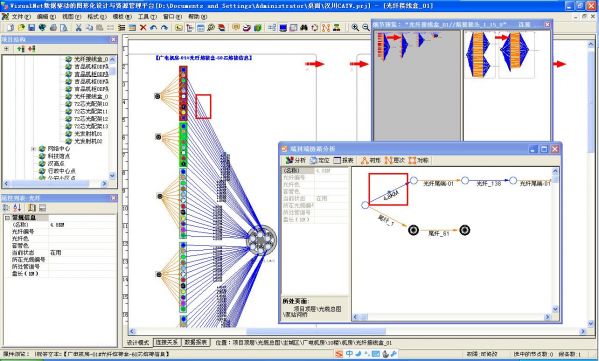This screenshot has width=599, height=361.
Task: Click the red X delete toolbar icon
Action: pos(143,28)
